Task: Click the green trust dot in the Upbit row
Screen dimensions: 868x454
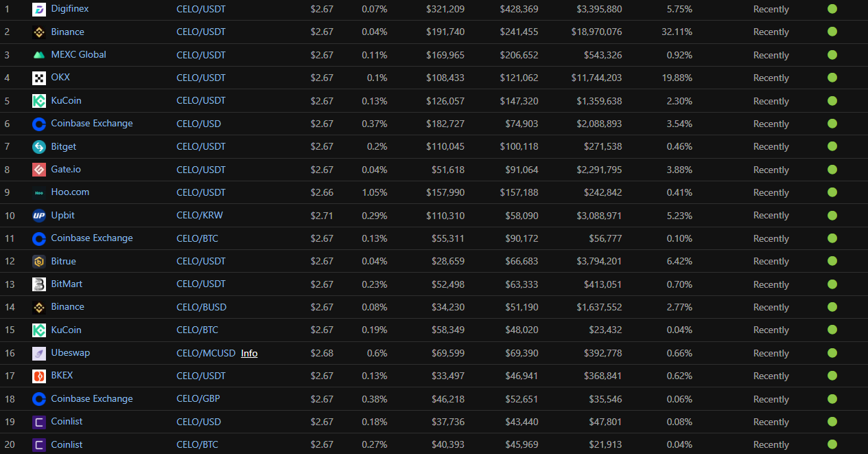Action: [x=832, y=216]
